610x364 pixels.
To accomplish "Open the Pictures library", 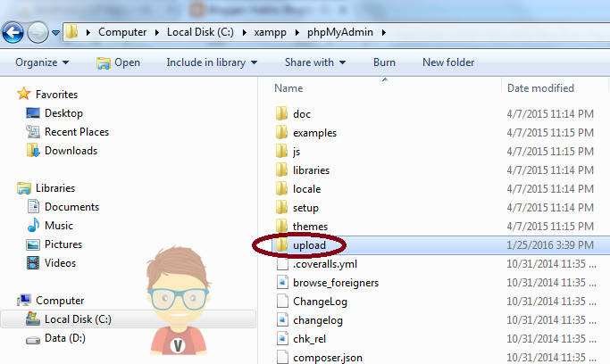I will pos(54,244).
